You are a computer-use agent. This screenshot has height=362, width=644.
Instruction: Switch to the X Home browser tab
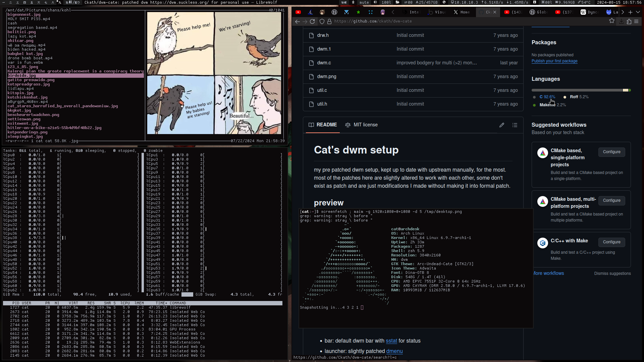[x=462, y=12]
